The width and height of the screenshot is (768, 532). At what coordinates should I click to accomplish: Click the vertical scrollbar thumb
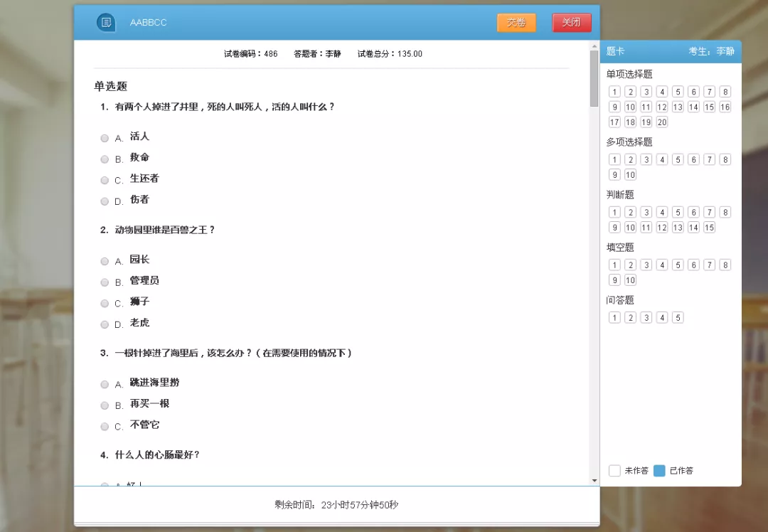point(594,78)
